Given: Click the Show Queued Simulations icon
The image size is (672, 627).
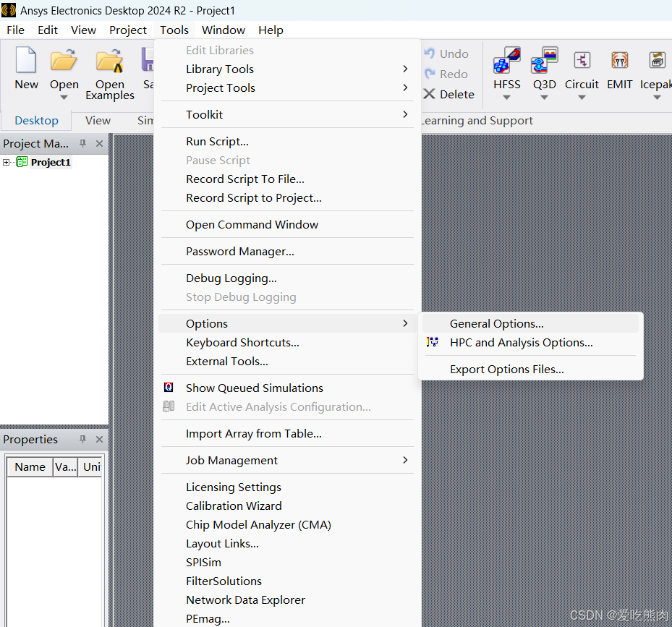Looking at the screenshot, I should tap(169, 388).
